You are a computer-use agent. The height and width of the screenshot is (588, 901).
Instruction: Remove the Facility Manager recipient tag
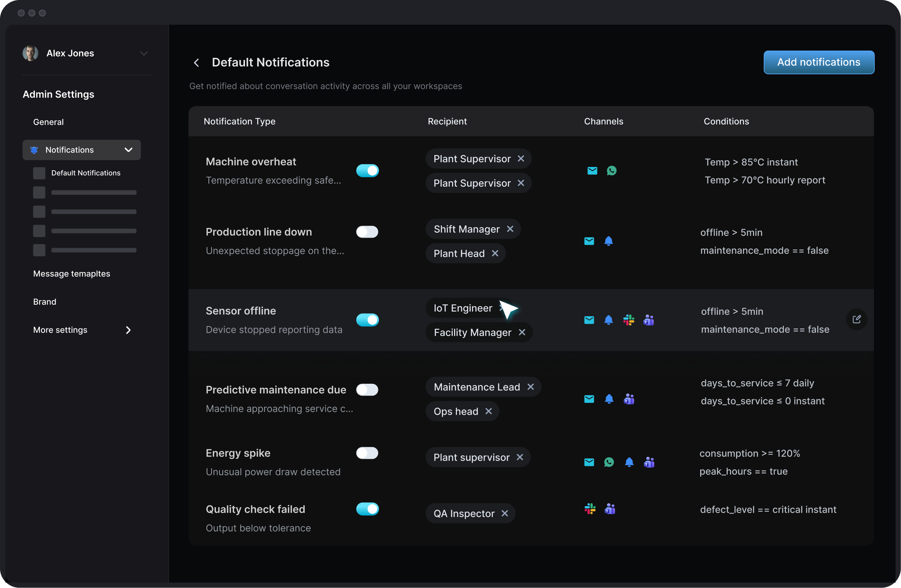pos(522,332)
